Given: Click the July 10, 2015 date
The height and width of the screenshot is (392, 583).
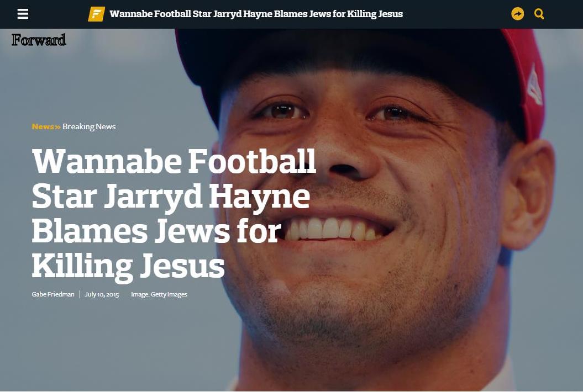Looking at the screenshot, I should tap(102, 294).
